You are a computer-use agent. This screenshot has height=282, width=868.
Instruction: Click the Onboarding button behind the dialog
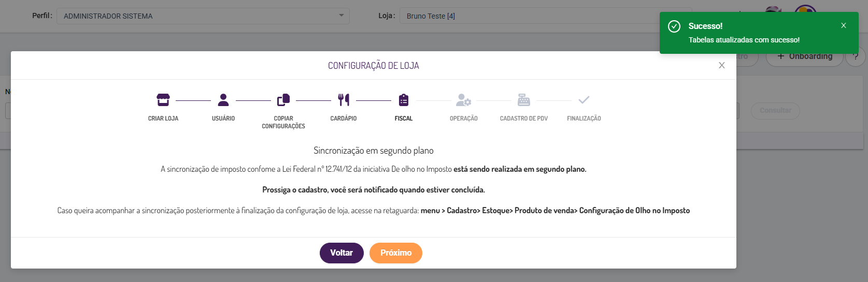tap(805, 56)
